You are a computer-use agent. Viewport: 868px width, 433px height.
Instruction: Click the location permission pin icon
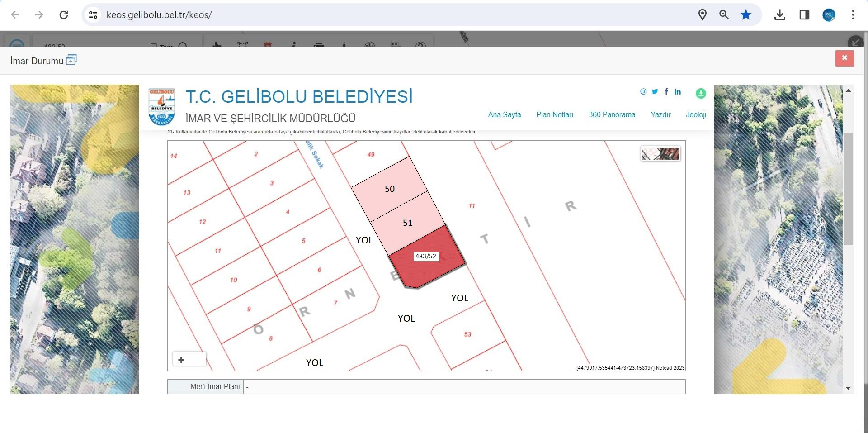coord(702,15)
